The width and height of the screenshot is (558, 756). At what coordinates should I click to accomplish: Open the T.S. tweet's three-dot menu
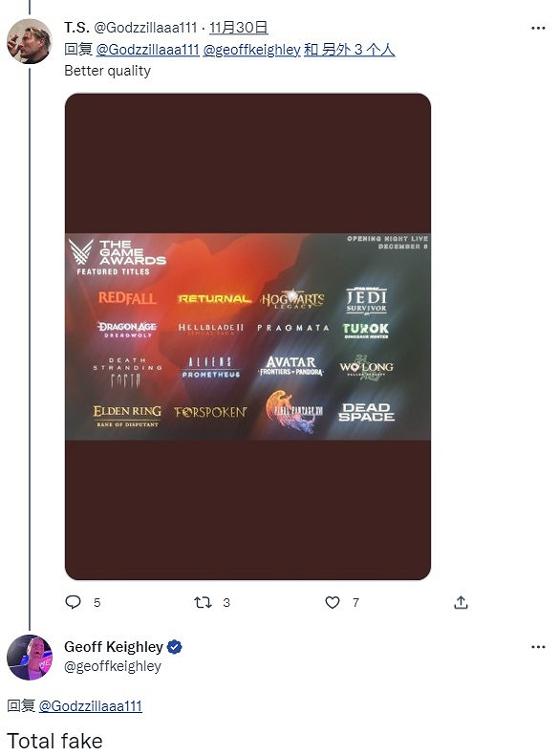(538, 28)
